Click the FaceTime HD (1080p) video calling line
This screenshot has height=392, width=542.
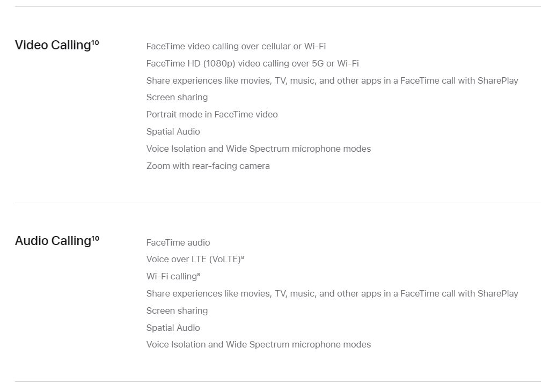[x=252, y=64]
